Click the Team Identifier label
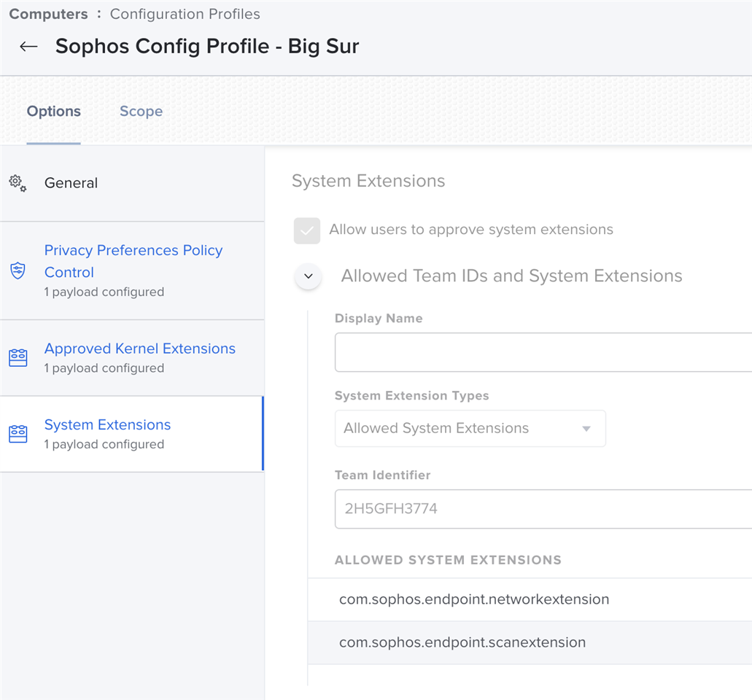 pyautogui.click(x=382, y=475)
